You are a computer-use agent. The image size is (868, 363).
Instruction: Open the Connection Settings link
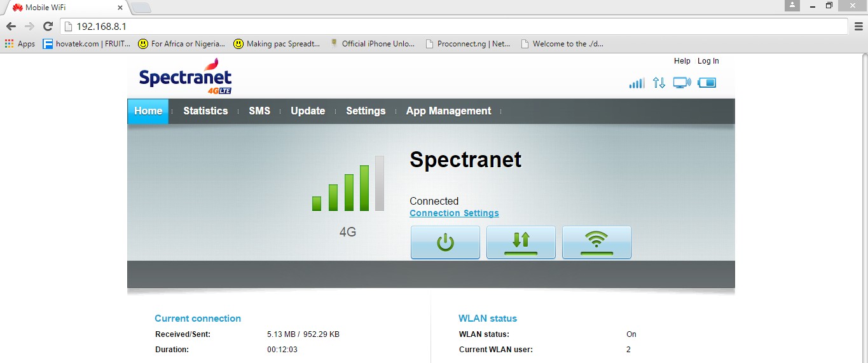(454, 213)
